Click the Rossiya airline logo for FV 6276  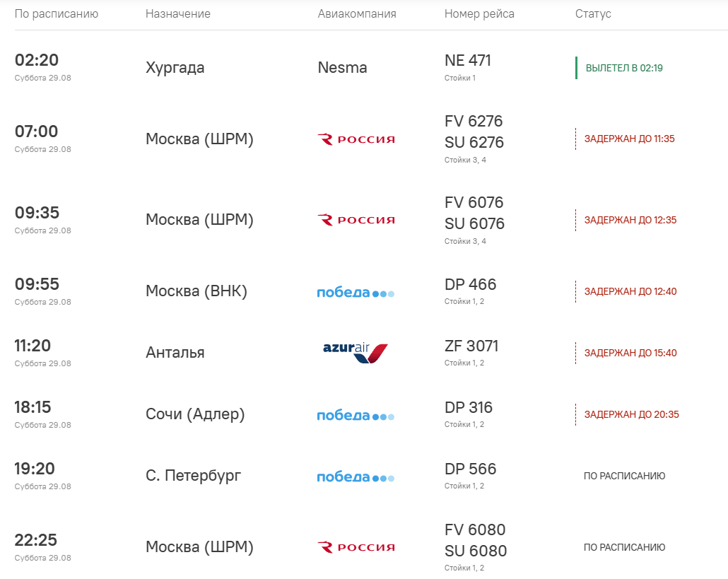pyautogui.click(x=356, y=139)
